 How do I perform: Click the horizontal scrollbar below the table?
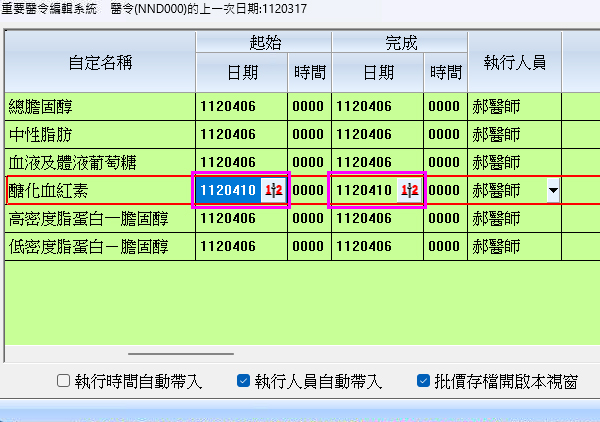180,354
